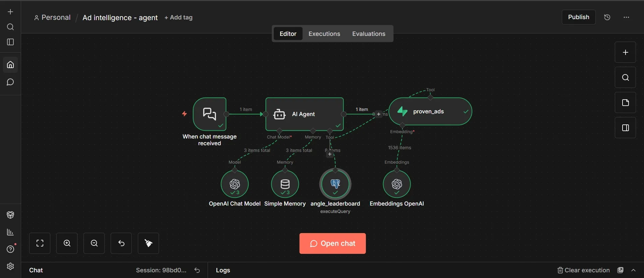
Task: Tidy up nodes with the broom icon
Action: (148, 243)
